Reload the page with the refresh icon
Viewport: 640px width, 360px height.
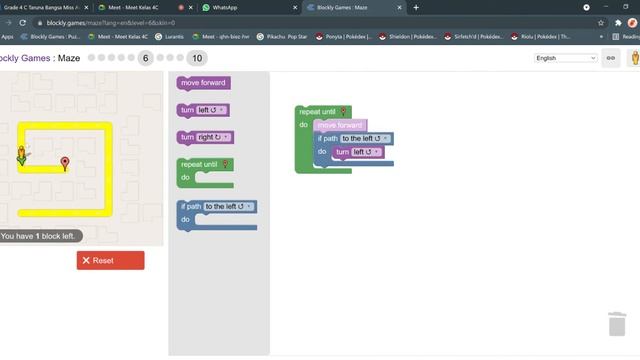[x=22, y=23]
